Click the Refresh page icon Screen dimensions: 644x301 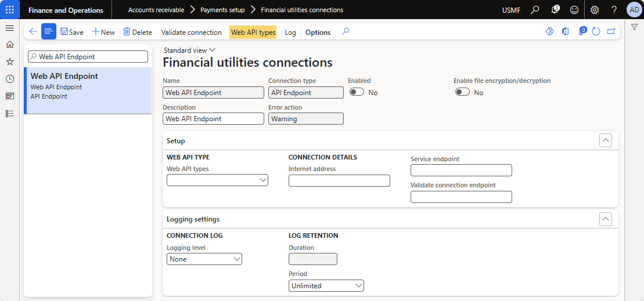coord(596,32)
